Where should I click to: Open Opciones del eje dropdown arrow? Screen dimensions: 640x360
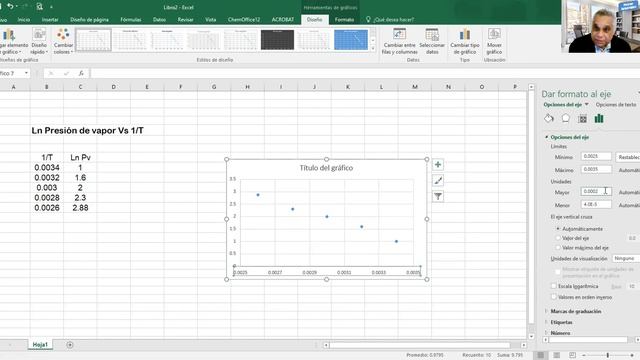point(587,104)
